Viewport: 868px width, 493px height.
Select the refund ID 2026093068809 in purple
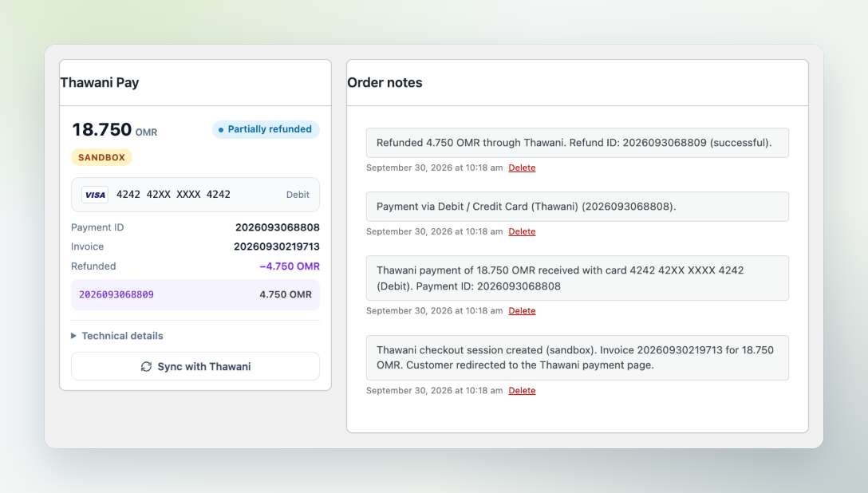coord(116,294)
